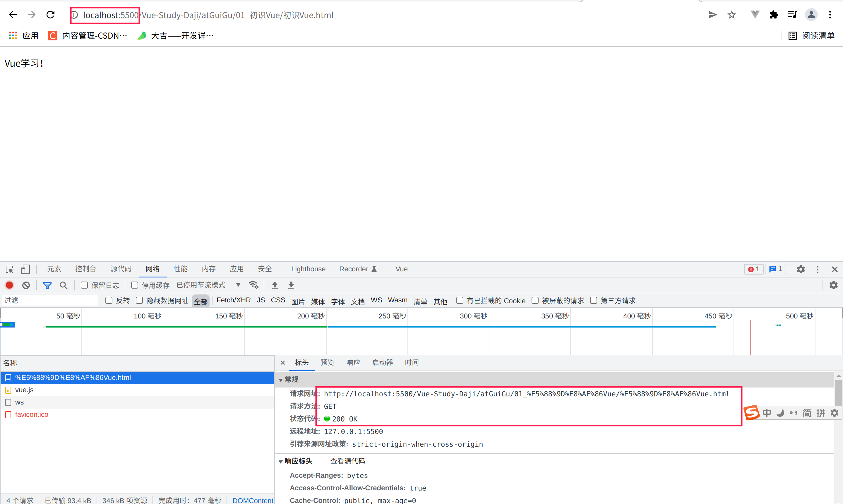Bookmark this page with the star icon

731,15
